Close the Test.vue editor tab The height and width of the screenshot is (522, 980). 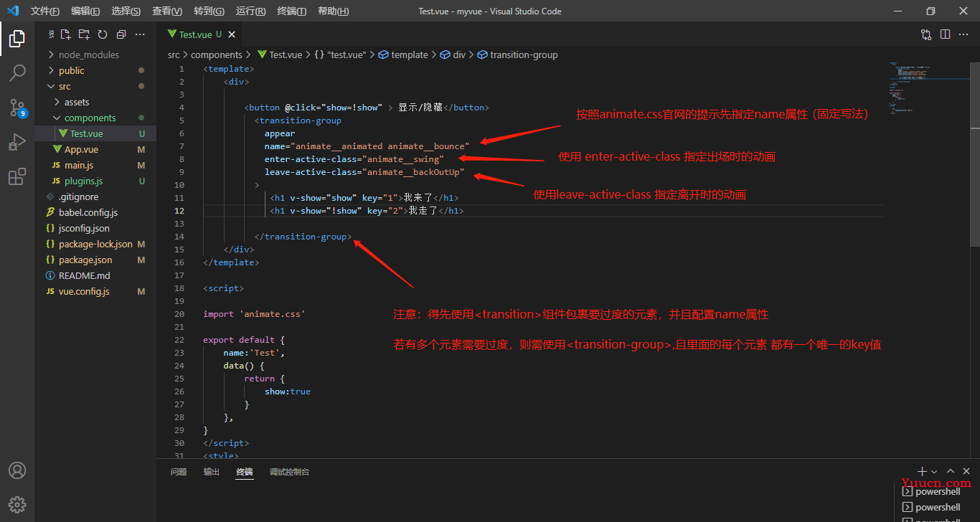[x=232, y=34]
